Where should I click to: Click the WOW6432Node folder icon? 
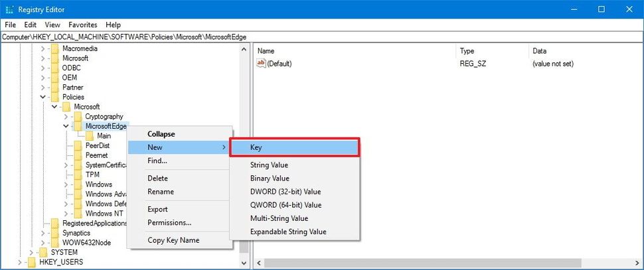click(x=54, y=243)
